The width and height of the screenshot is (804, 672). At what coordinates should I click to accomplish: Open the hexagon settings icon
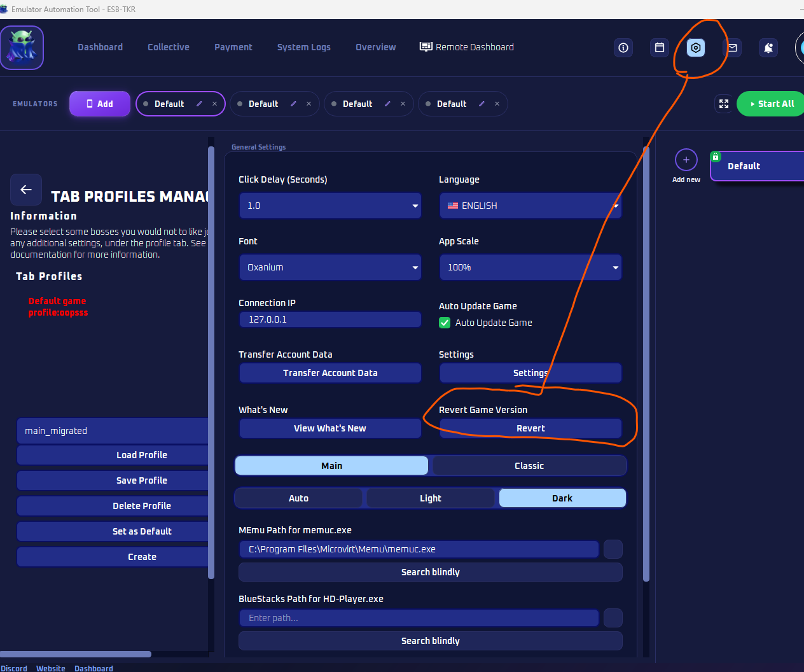tap(696, 48)
